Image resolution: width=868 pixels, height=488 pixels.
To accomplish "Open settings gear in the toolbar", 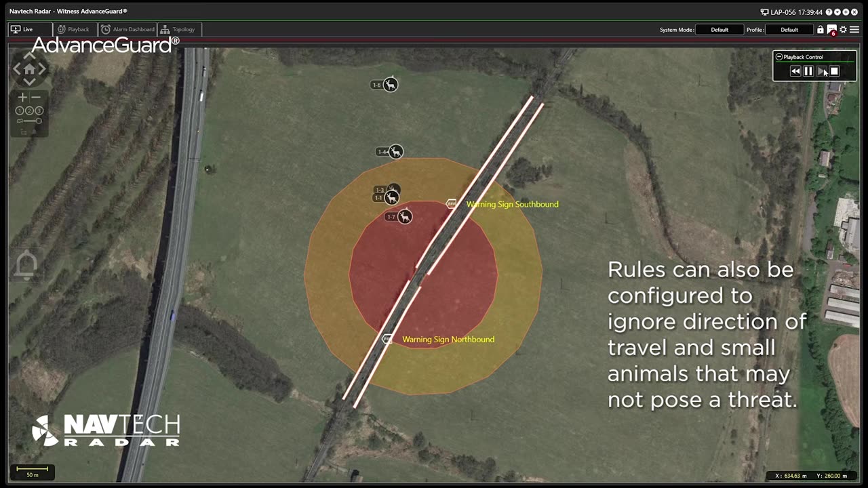I will coord(844,30).
